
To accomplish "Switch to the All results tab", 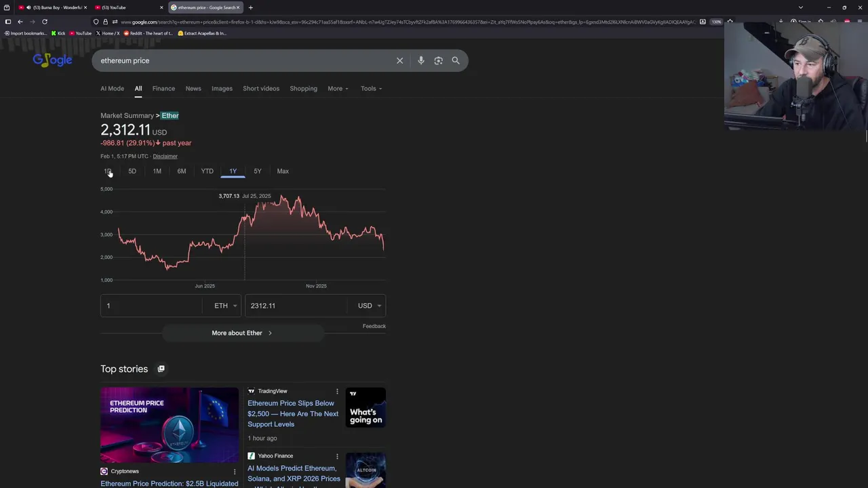I will coord(138,88).
